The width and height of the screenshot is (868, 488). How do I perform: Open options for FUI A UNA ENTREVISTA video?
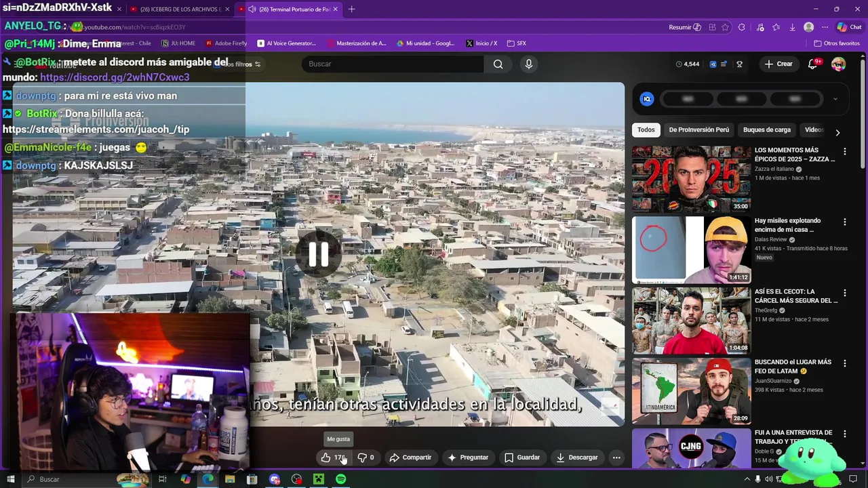(x=845, y=434)
